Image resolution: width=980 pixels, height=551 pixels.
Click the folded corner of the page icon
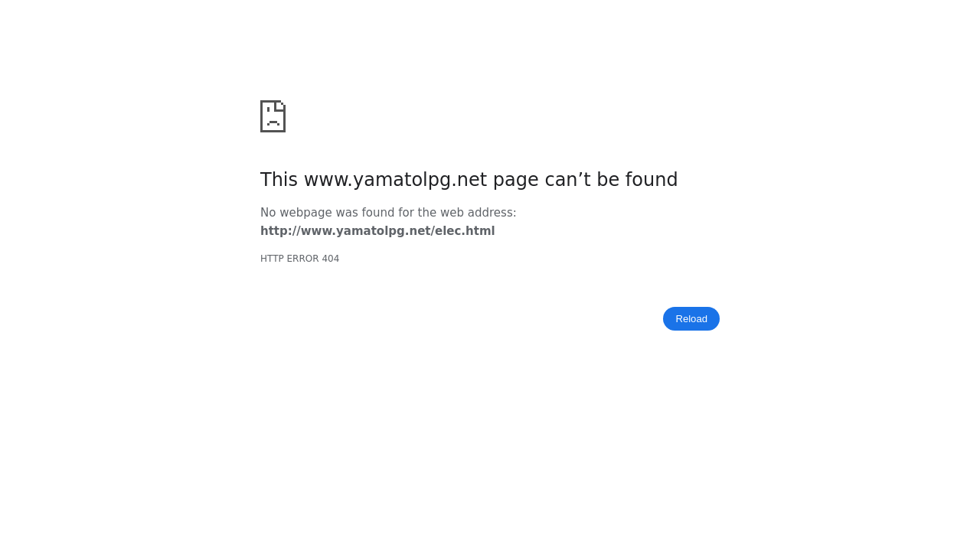click(280, 106)
